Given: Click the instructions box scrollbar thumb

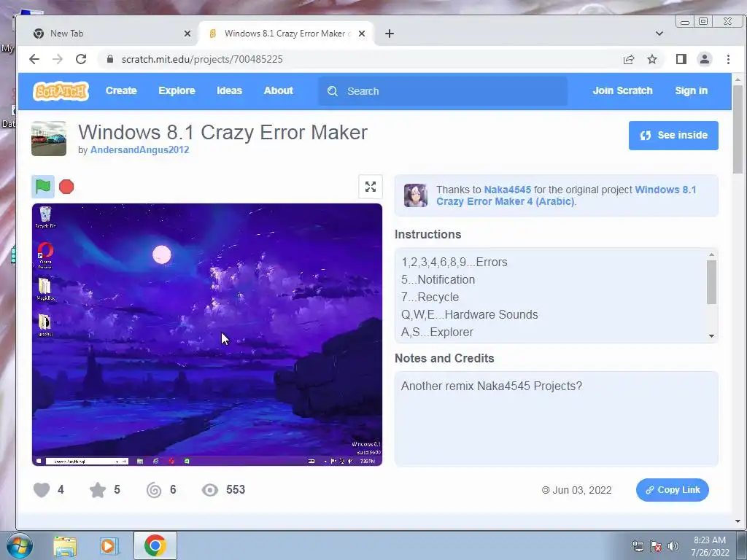Looking at the screenshot, I should [711, 282].
